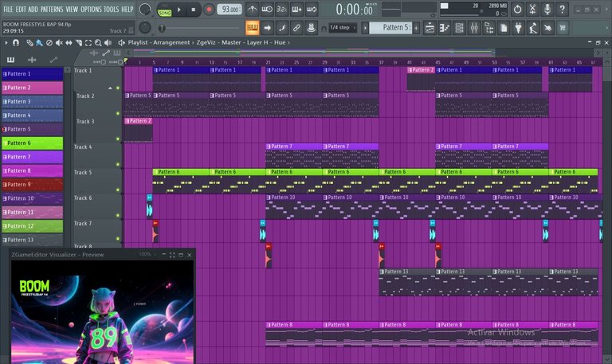Toggle the SLIDE checkbox in Playlist
The width and height of the screenshot is (612, 364).
(120, 62)
